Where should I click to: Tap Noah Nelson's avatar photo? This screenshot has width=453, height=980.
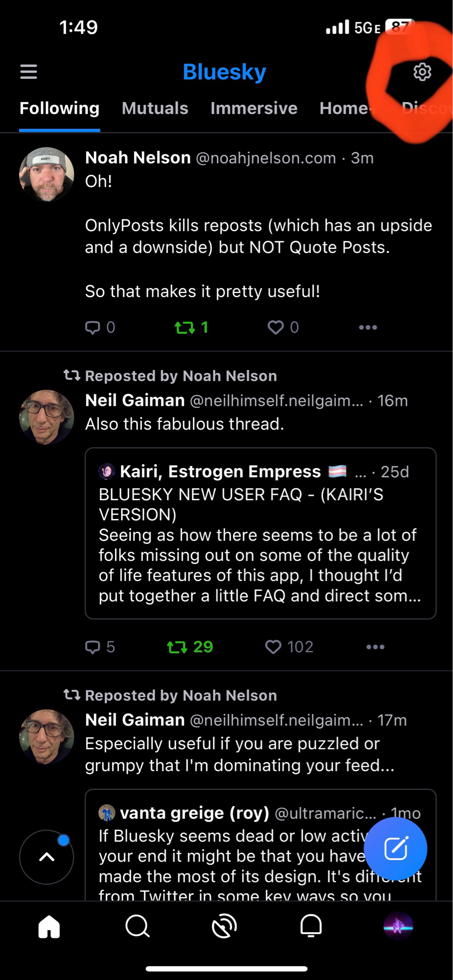click(47, 174)
